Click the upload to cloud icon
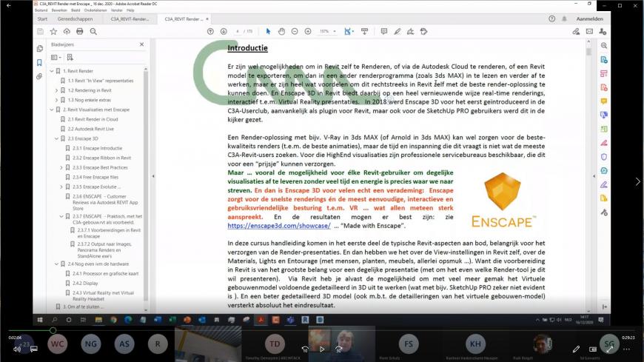This screenshot has height=362, width=644. (x=67, y=32)
